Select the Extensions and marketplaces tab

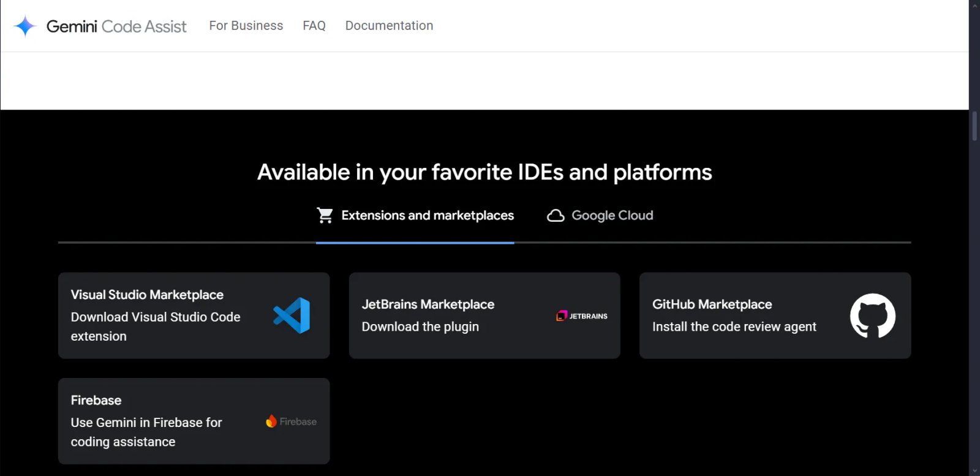click(x=427, y=216)
